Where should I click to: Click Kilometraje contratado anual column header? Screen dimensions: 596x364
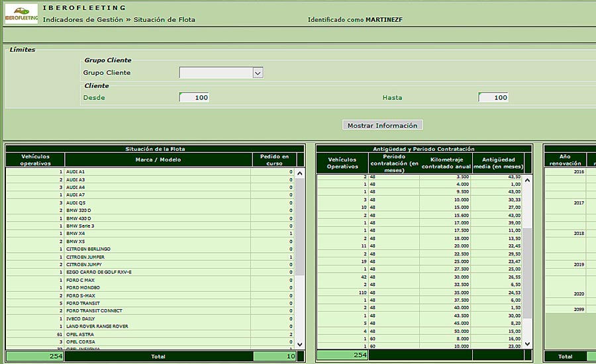click(x=446, y=163)
